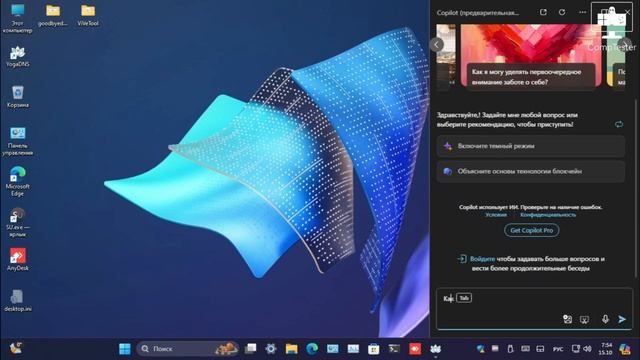Viewport: 640px width, 360px height.
Task: Switch the 'РУС' input language indicator
Action: 558,349
